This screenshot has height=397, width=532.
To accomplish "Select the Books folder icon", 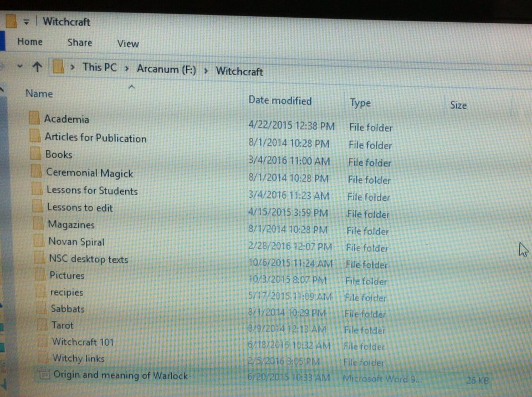I will coord(35,154).
